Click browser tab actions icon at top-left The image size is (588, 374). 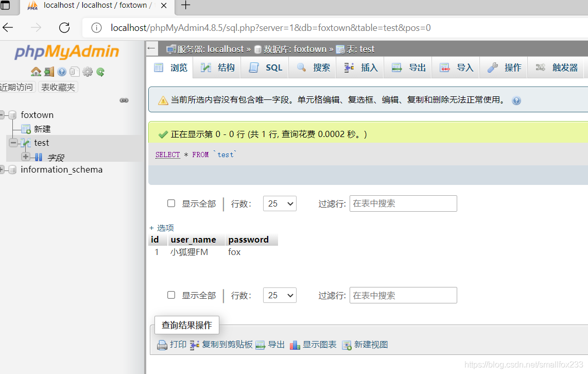click(x=5, y=5)
